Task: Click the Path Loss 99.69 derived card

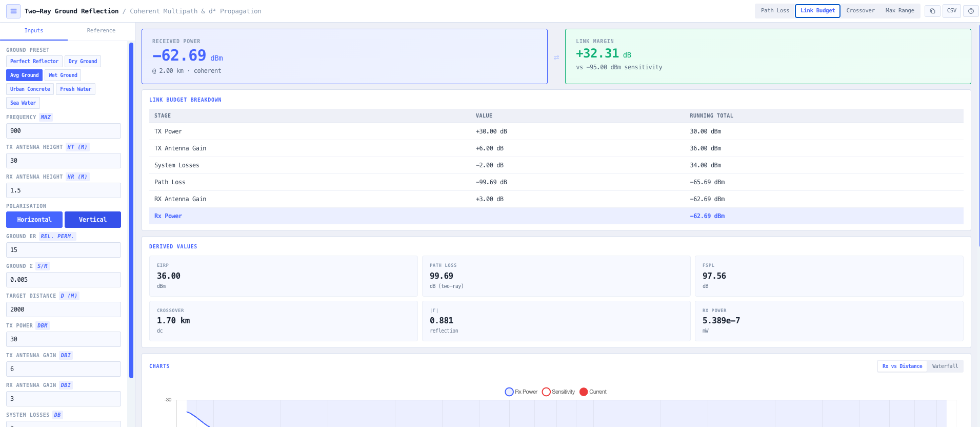Action: click(556, 276)
